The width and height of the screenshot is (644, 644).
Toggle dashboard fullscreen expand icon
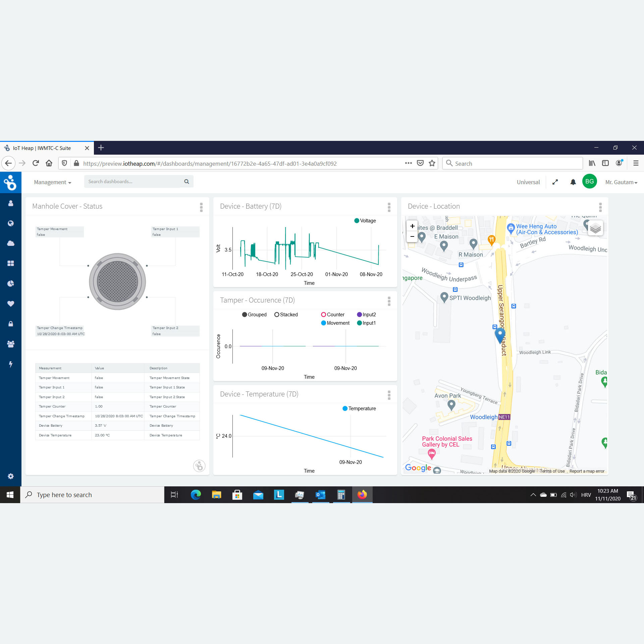555,182
